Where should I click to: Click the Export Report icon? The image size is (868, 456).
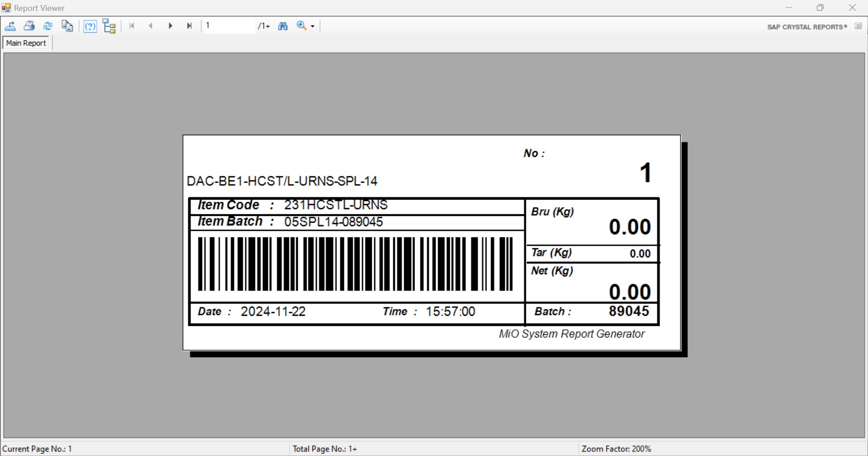pos(10,26)
